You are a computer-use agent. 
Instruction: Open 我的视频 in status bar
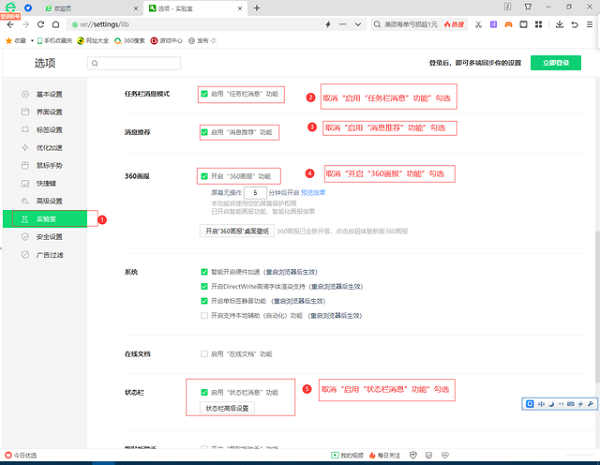[x=347, y=455]
